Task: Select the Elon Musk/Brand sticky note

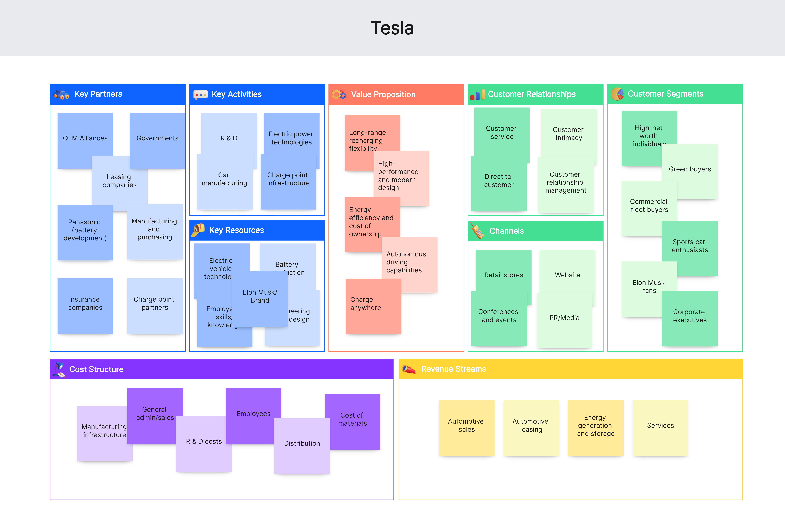Action: point(260,299)
